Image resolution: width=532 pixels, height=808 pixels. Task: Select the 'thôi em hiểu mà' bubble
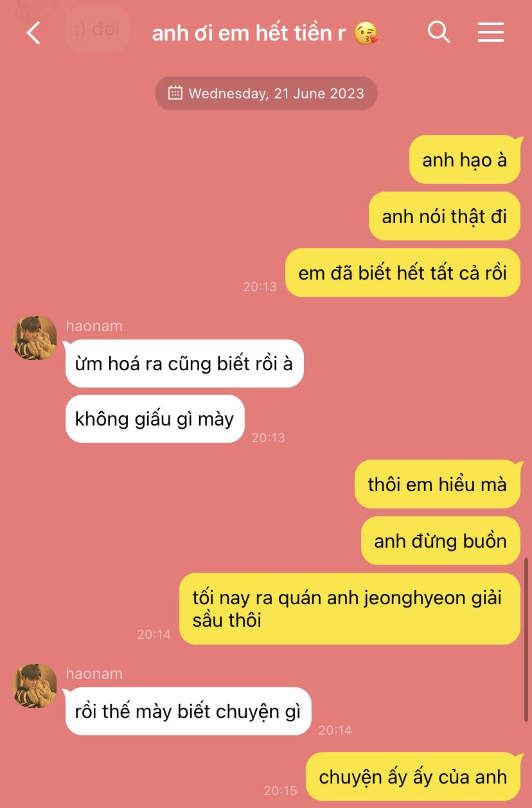point(438,484)
